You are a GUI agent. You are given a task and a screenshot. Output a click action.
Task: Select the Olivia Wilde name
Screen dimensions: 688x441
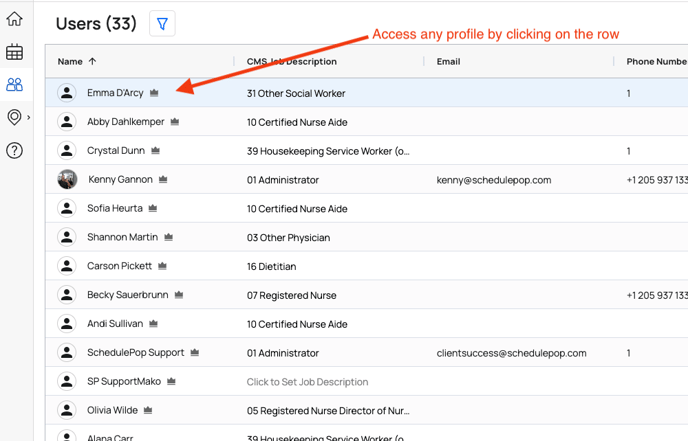112,410
